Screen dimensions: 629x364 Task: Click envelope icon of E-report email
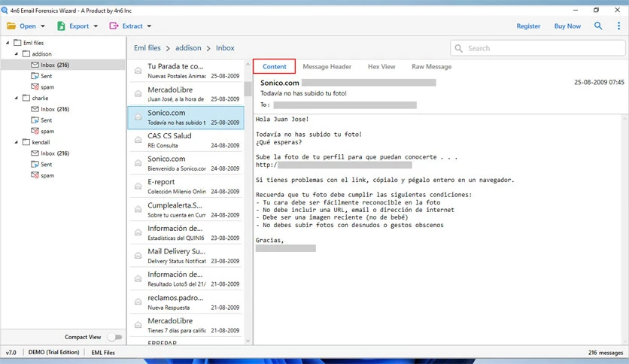tap(138, 186)
